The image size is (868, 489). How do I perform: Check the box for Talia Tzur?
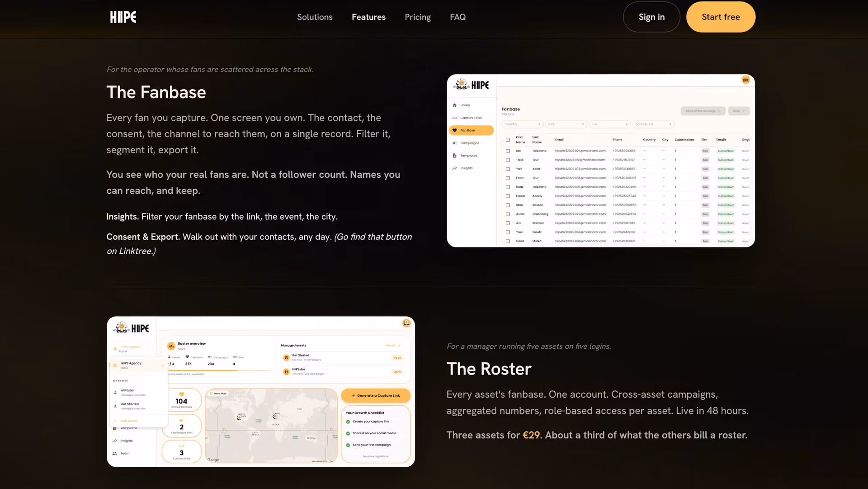tap(508, 160)
